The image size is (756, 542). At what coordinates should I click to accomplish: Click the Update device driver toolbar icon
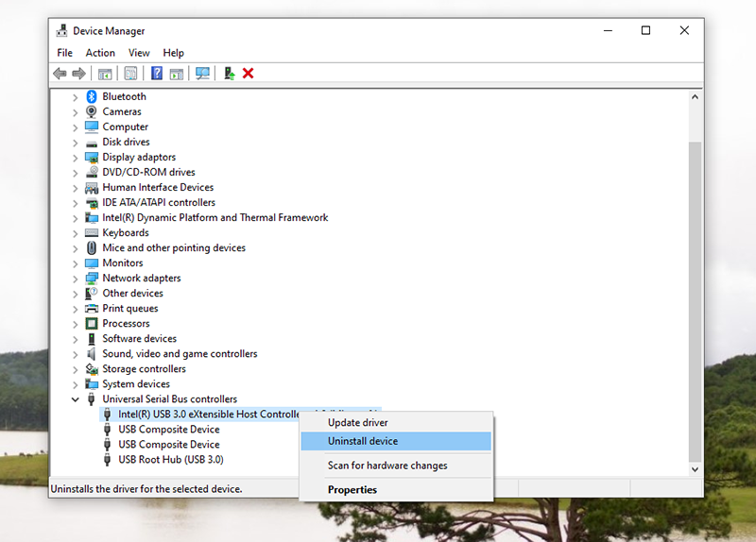pyautogui.click(x=229, y=74)
